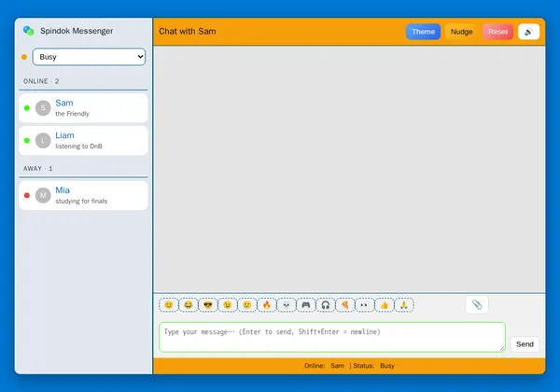Screen dimensions: 560x392
Task: Click Mia's avatar circle
Action: (x=43, y=195)
